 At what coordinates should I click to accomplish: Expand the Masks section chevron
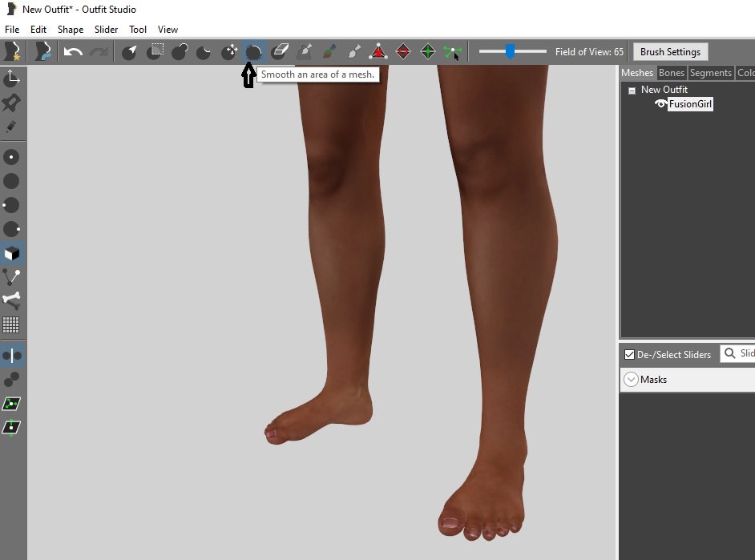click(x=631, y=380)
